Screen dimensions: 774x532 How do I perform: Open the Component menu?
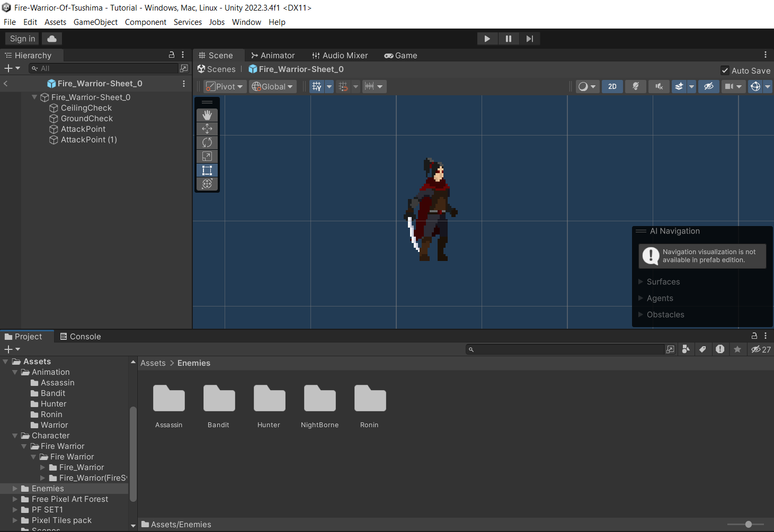[x=146, y=22]
